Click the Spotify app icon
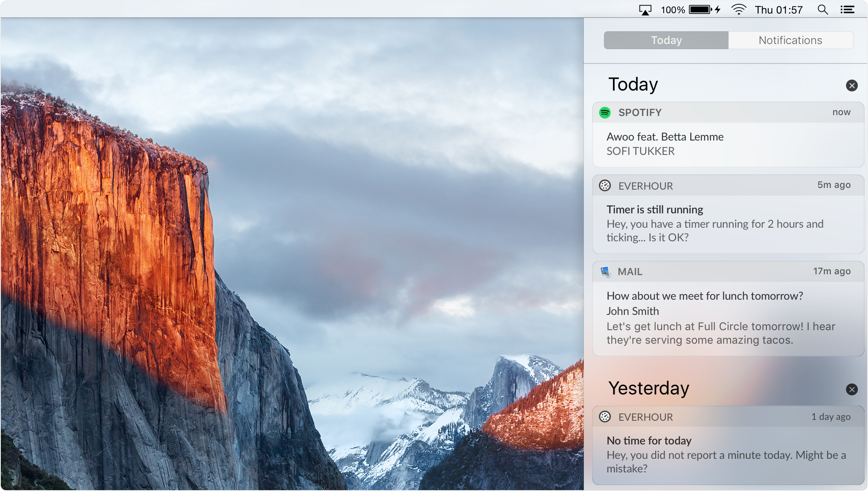 (x=605, y=113)
